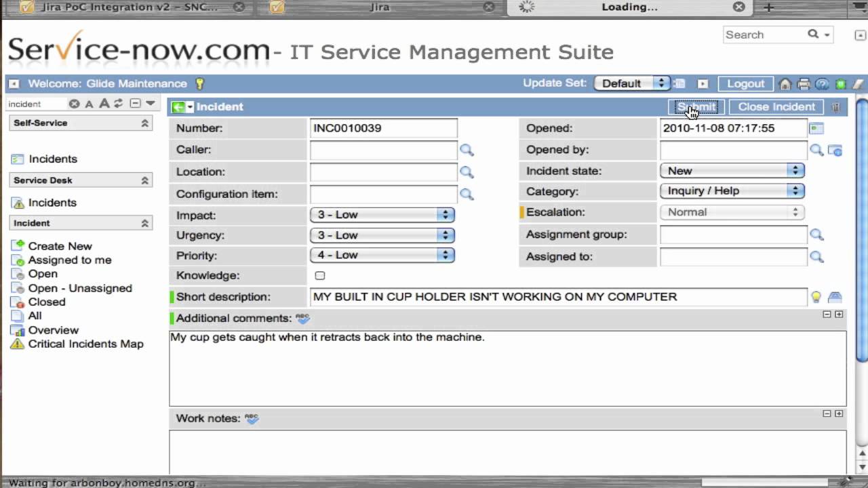Collapse the Service Desk navigator section
The image size is (868, 488).
coord(144,180)
